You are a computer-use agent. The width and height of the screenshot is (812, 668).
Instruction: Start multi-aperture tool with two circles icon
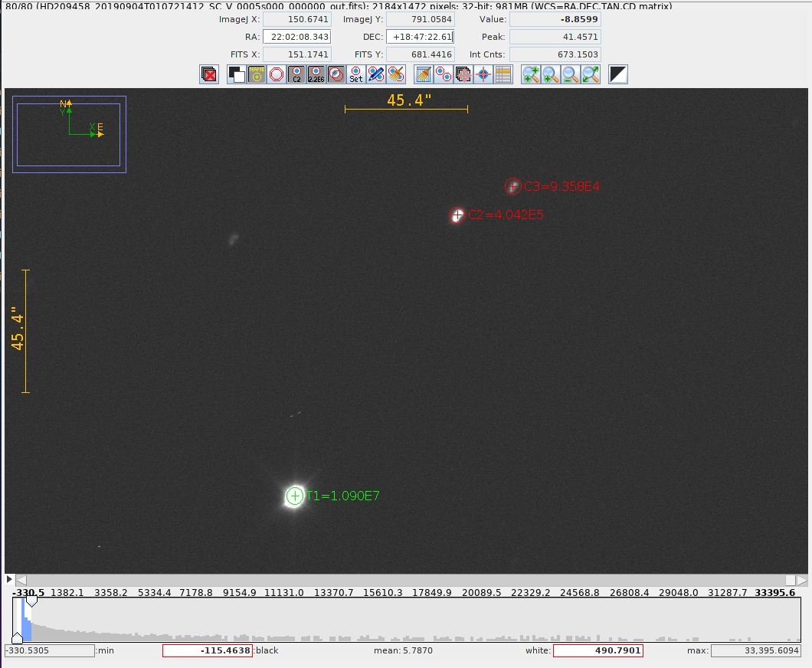[444, 74]
